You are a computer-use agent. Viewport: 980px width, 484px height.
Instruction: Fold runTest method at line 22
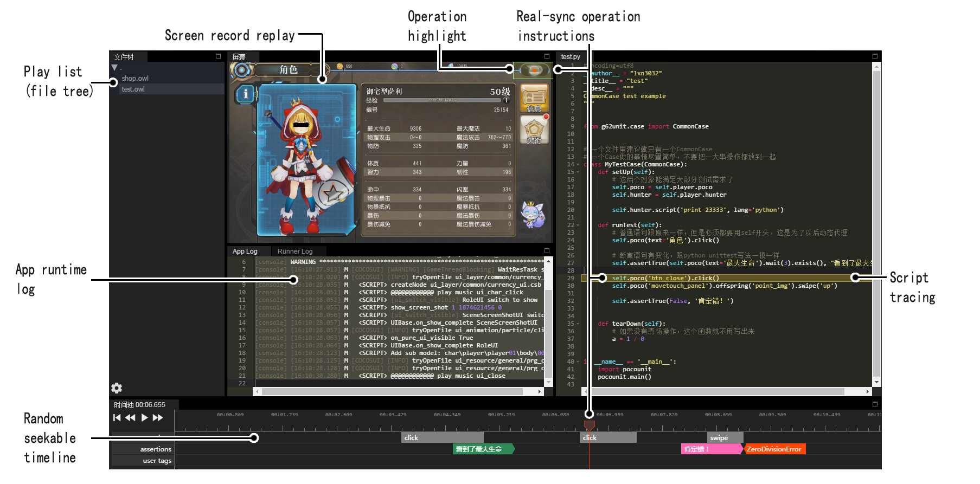click(578, 225)
